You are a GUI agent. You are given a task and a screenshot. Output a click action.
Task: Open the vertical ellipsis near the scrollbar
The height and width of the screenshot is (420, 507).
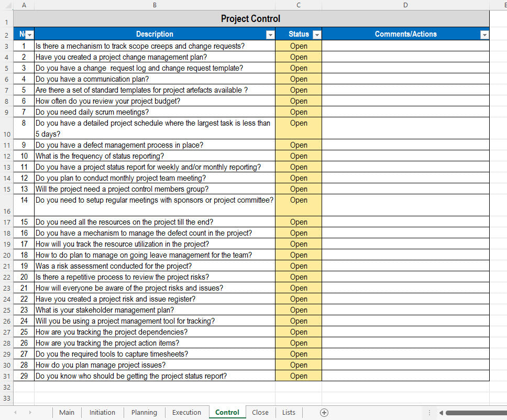coord(430,412)
